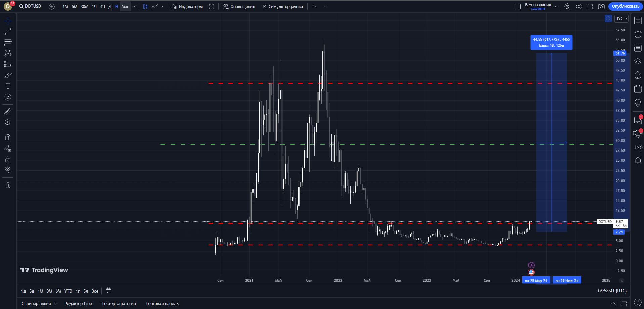Open indicator templates grid icon
The image size is (644, 309).
tap(211, 6)
